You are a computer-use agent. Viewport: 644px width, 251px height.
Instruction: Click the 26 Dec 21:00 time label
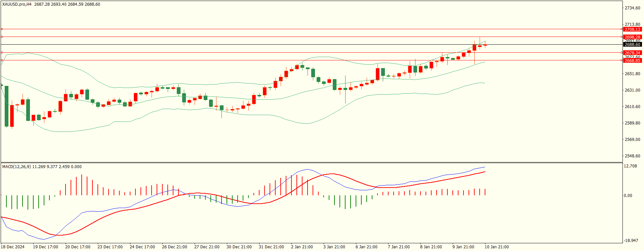point(174,247)
